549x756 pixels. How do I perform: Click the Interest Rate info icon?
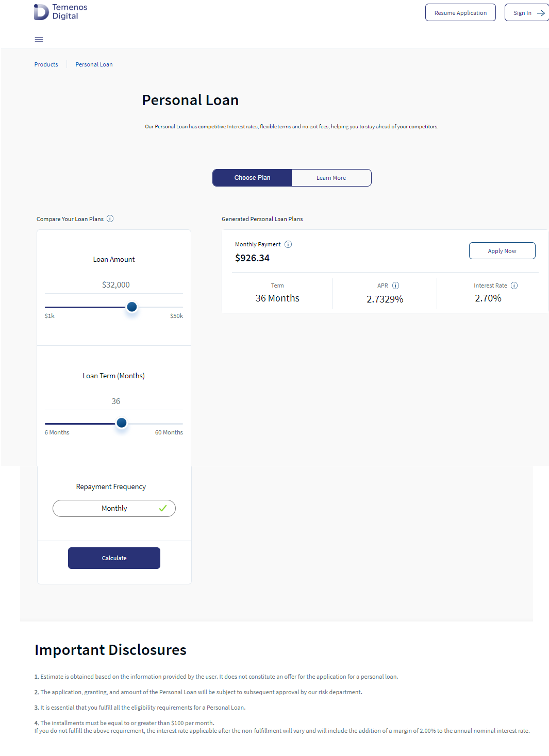coord(514,285)
